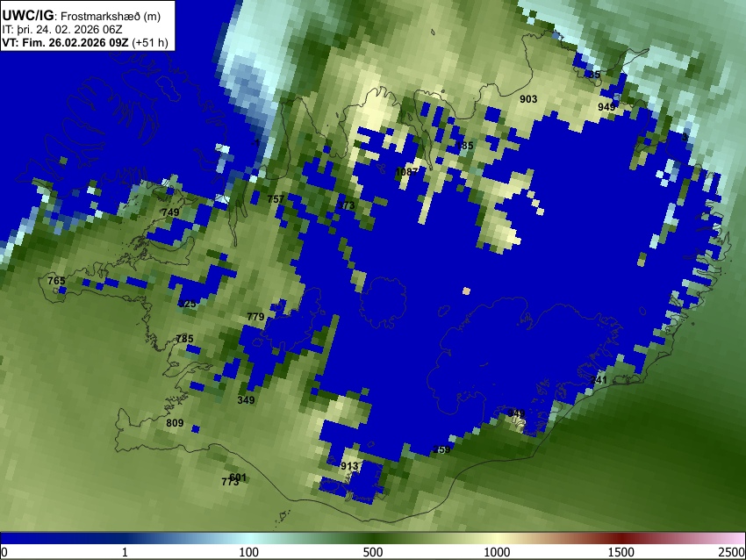The height and width of the screenshot is (560, 746).
Task: Click the station value 785
Action: (184, 339)
